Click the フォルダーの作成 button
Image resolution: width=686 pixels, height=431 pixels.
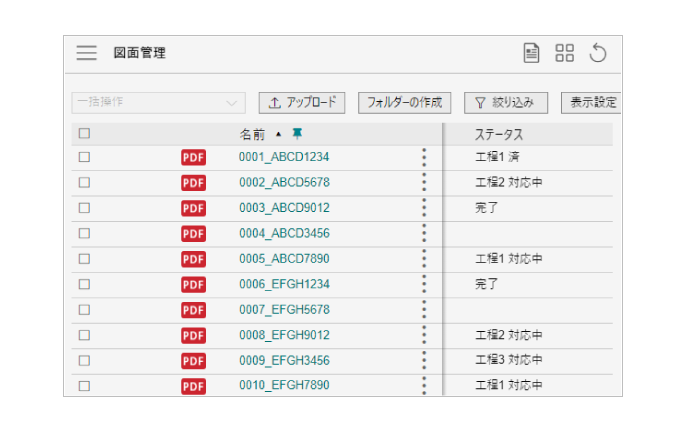(404, 102)
